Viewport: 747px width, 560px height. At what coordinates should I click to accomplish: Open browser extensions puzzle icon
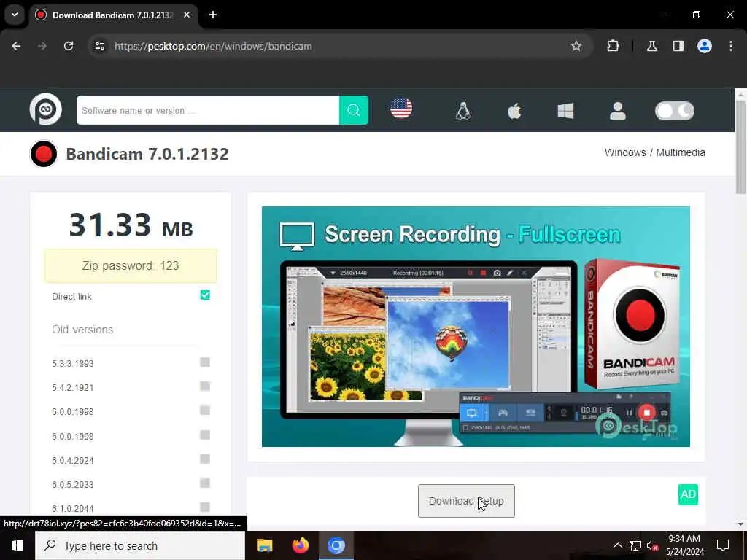click(613, 46)
